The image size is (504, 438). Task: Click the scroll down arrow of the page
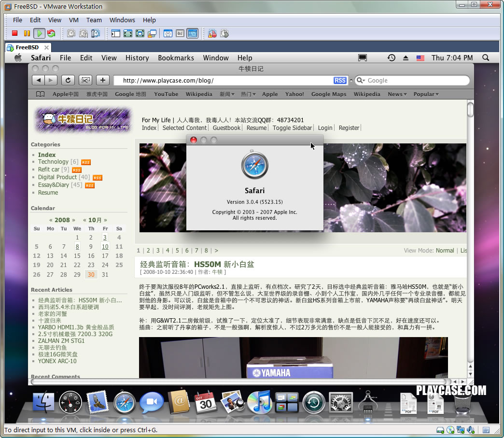pyautogui.click(x=470, y=374)
